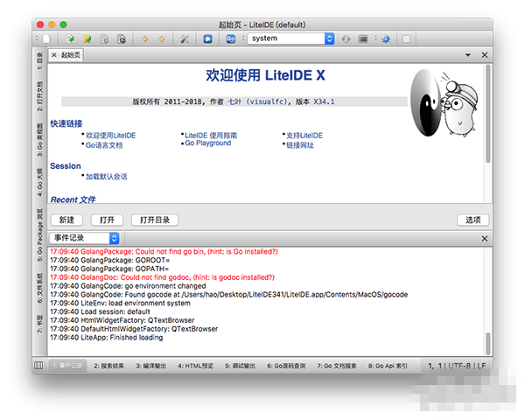
Task: Open the Go语言文档 link
Action: click(x=104, y=145)
